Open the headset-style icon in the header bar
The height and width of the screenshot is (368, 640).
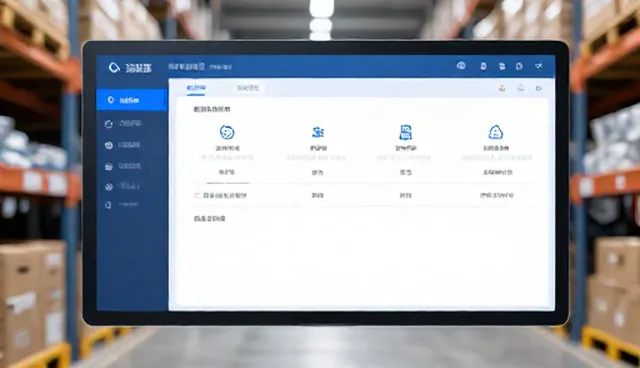(461, 66)
